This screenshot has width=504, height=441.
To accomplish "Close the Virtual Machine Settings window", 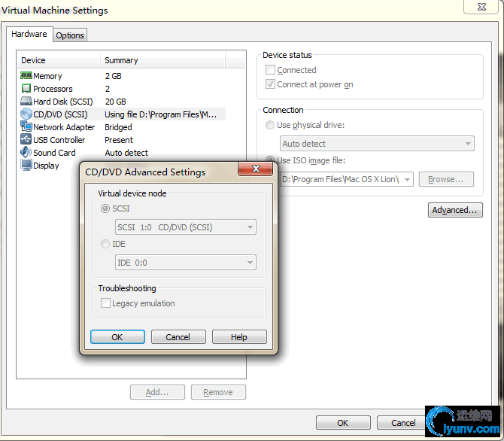I will [x=481, y=7].
